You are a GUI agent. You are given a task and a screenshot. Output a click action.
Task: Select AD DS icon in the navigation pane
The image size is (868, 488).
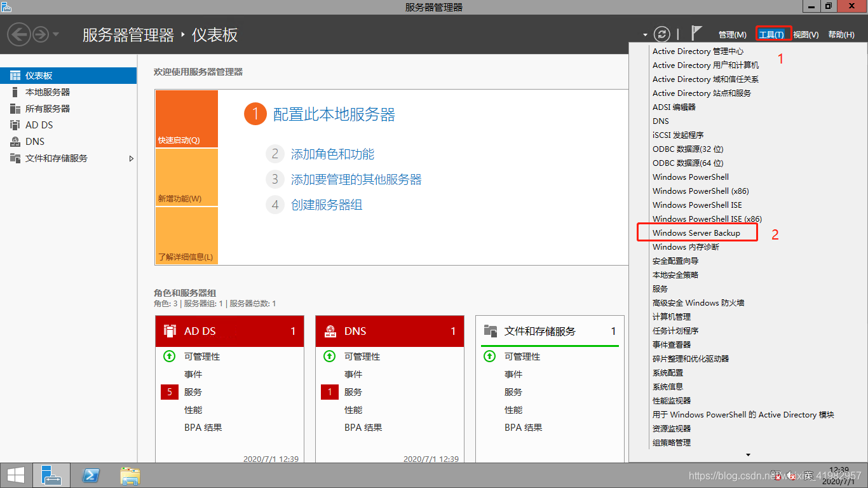coord(15,125)
